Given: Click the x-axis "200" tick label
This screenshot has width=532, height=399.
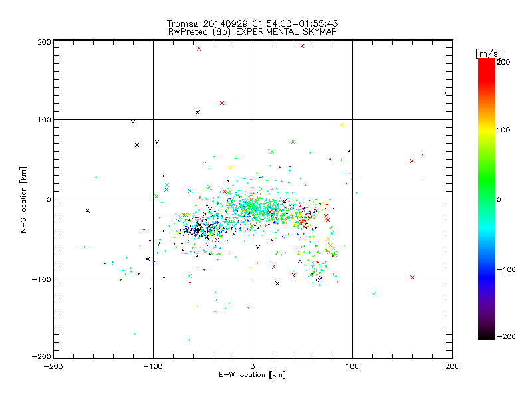Looking at the screenshot, I should pyautogui.click(x=452, y=366).
